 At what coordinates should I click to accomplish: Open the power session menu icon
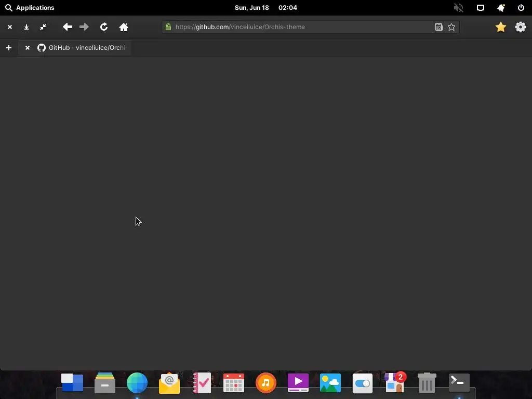click(521, 7)
